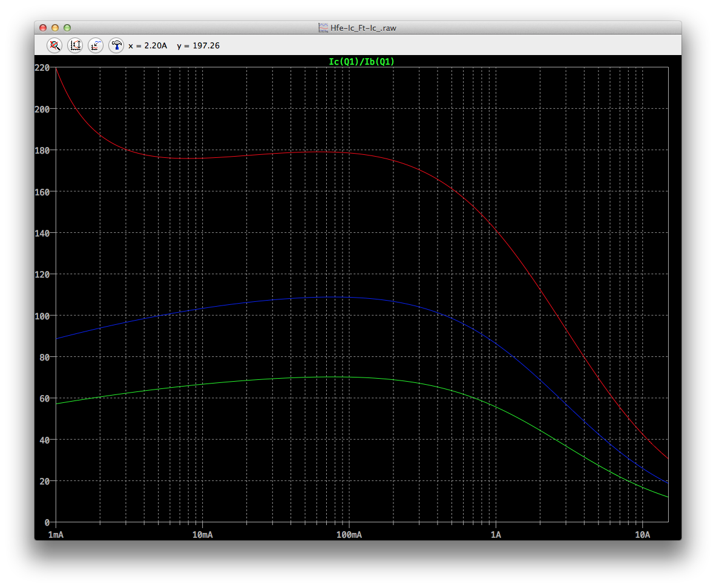Minimize the waveform window with yellow button

click(x=55, y=28)
